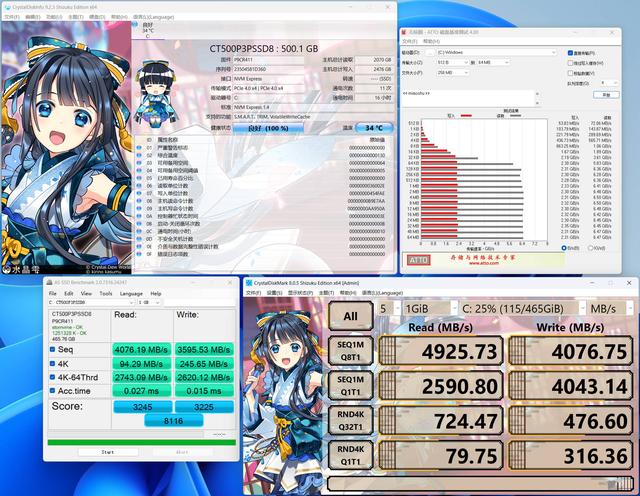Toggle the first checked ATTO direct I/O checkbox
The height and width of the screenshot is (496, 640).
point(570,53)
